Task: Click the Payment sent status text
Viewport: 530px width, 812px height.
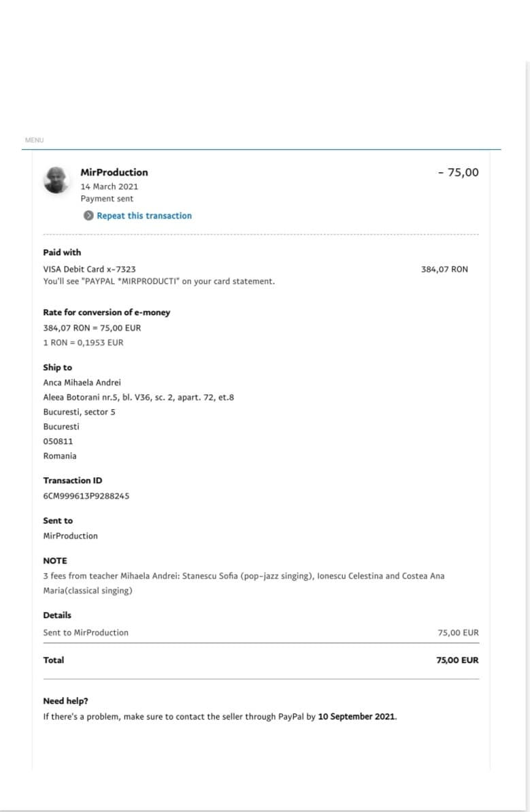Action: point(107,199)
